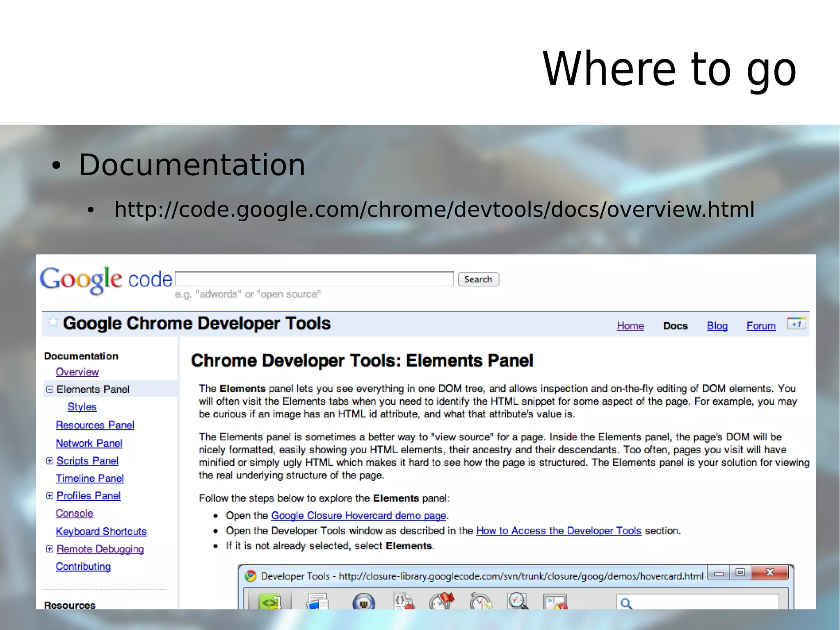Select the Profiles panel icon in Developer Tools
The image size is (840, 630).
[480, 601]
